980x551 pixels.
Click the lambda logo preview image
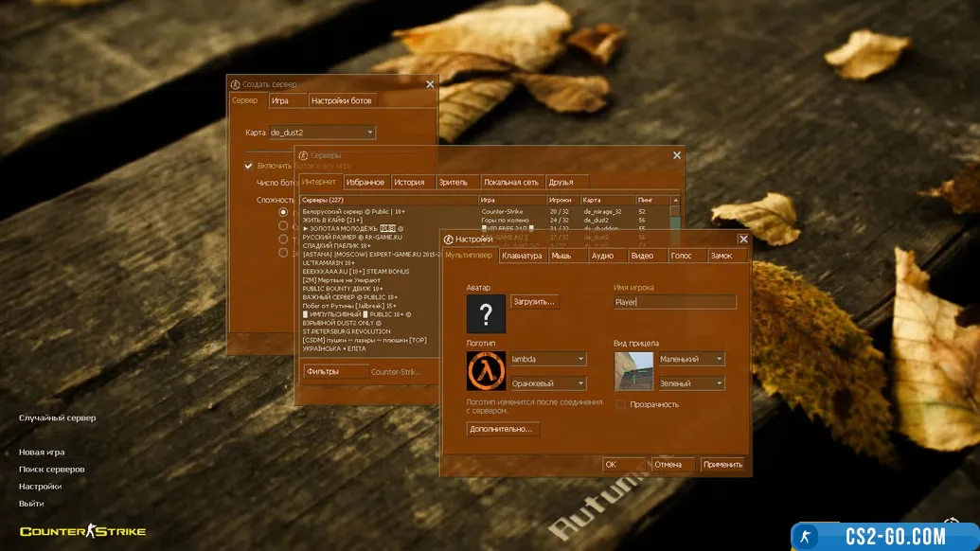[486, 370]
